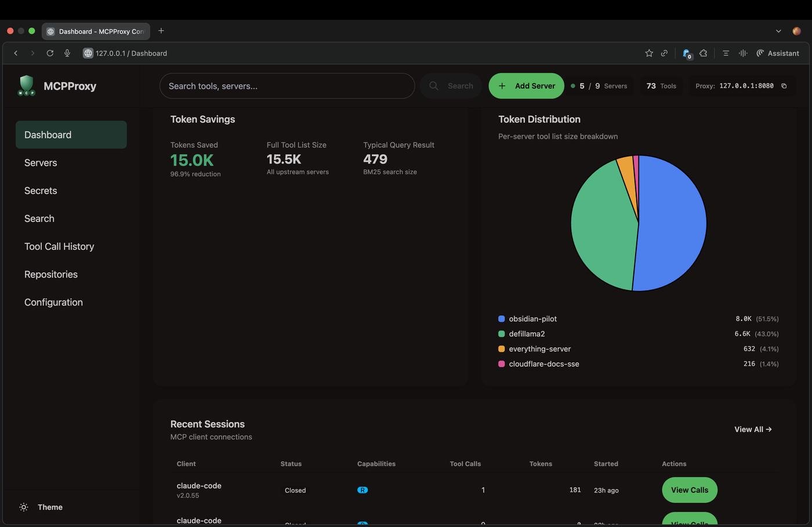Open the browser extensions puzzle icon
The width and height of the screenshot is (812, 527).
click(x=703, y=53)
